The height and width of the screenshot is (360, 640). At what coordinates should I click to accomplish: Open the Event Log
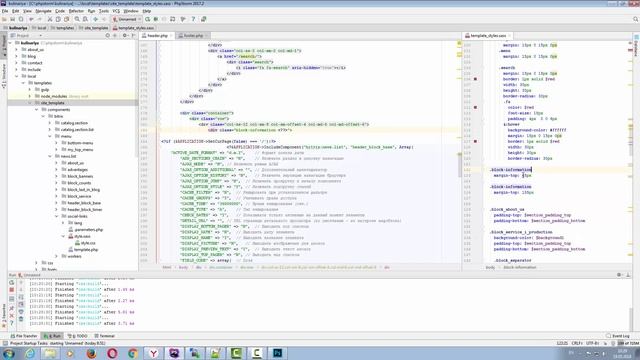[618, 336]
